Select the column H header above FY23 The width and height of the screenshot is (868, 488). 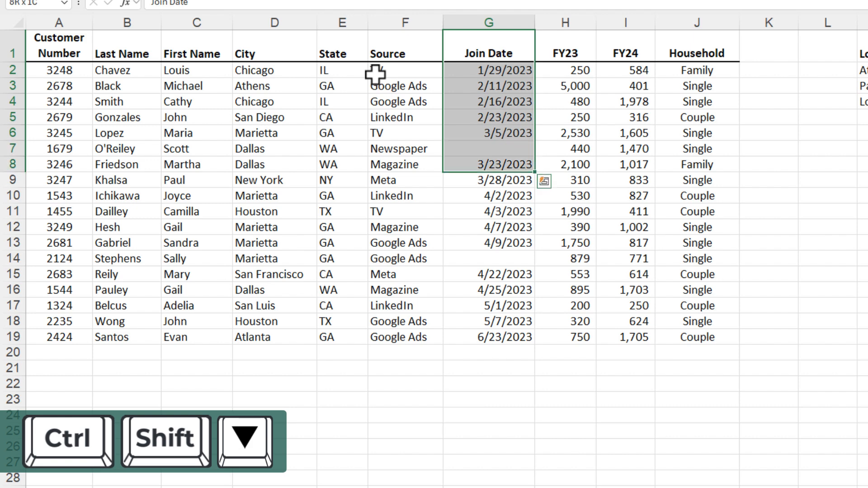click(565, 22)
